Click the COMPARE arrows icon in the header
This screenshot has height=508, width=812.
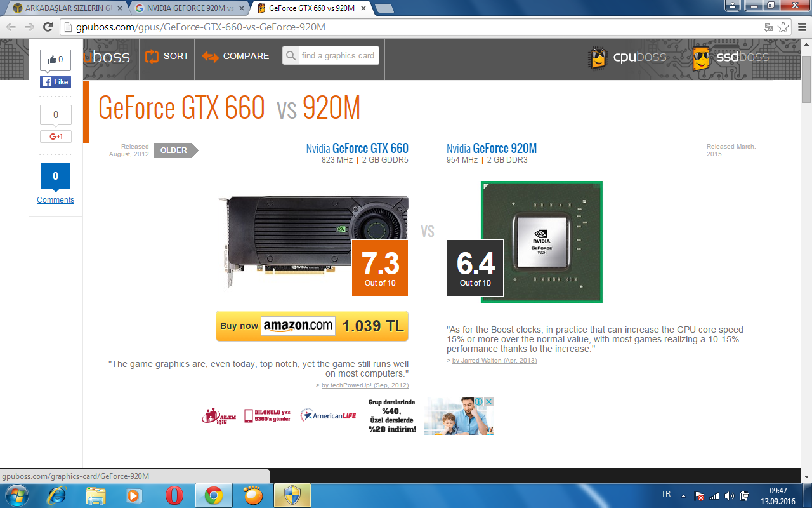[x=210, y=57]
